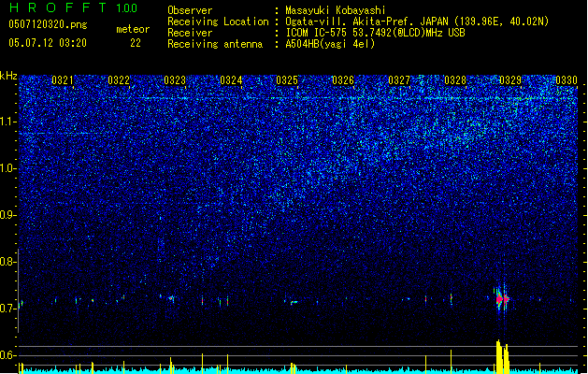Click the 1.0 kHz axis tick label

[x=7, y=168]
